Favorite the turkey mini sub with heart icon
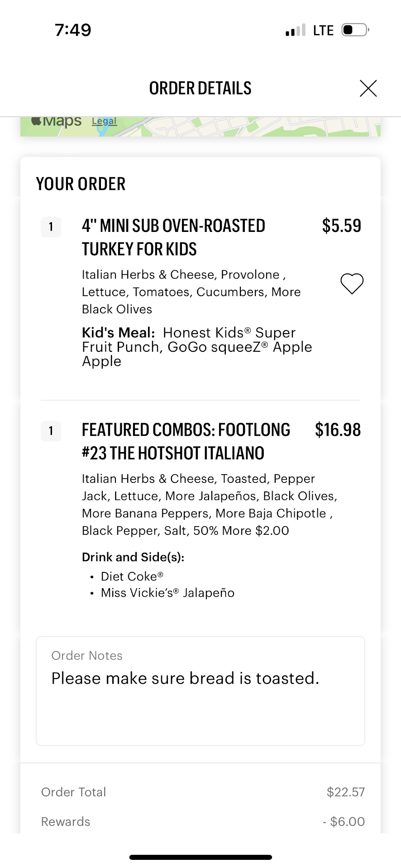Image resolution: width=401 pixels, height=868 pixels. pyautogui.click(x=352, y=284)
